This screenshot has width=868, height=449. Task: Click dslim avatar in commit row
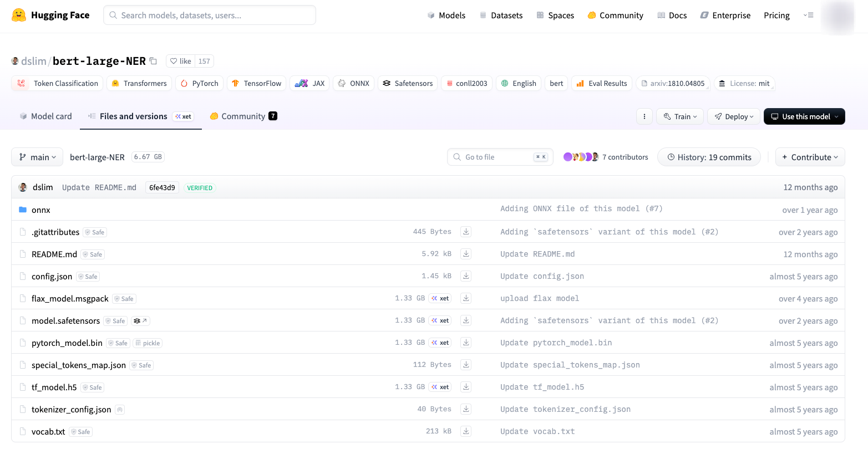[x=23, y=187]
